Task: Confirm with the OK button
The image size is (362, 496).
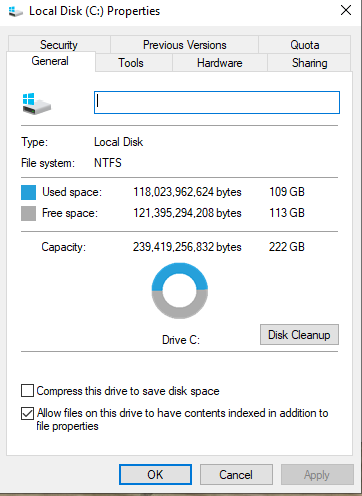Action: [x=155, y=474]
